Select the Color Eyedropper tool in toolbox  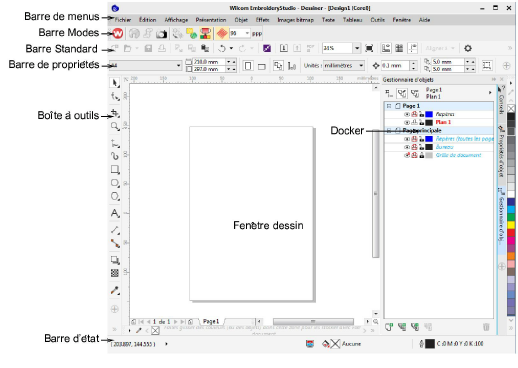click(x=115, y=290)
